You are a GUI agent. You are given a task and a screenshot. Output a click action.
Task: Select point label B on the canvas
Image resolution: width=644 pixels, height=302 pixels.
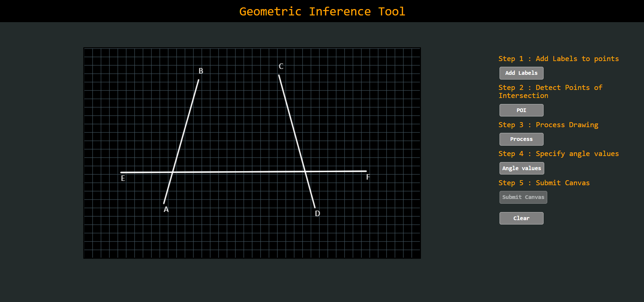[201, 71]
